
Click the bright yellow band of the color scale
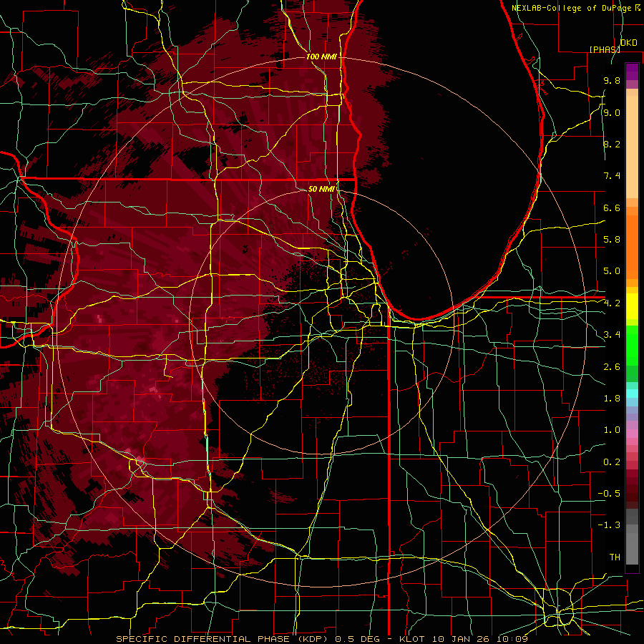(632, 306)
